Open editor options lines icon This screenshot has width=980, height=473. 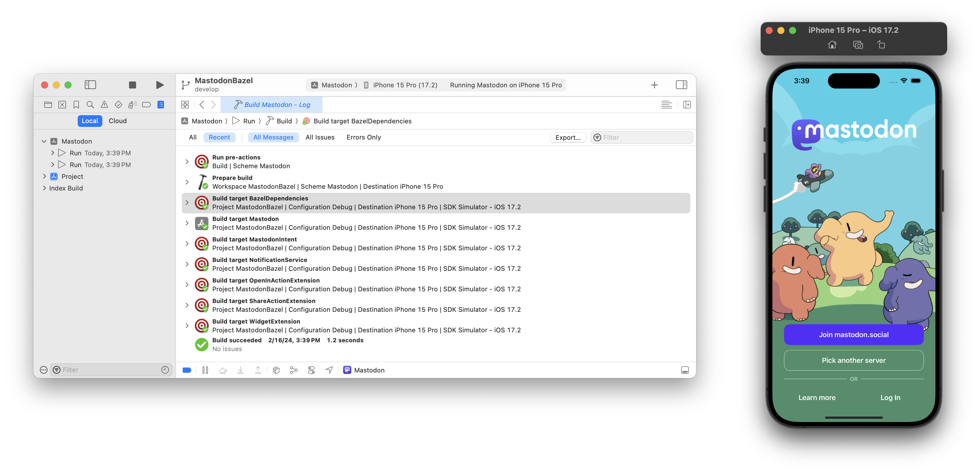(667, 105)
